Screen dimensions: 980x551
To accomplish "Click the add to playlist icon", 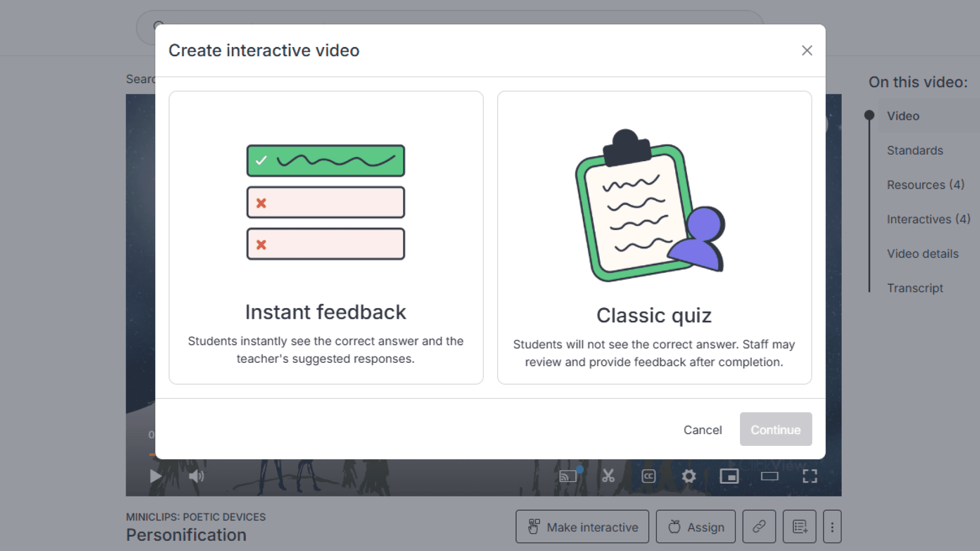I will tap(799, 527).
